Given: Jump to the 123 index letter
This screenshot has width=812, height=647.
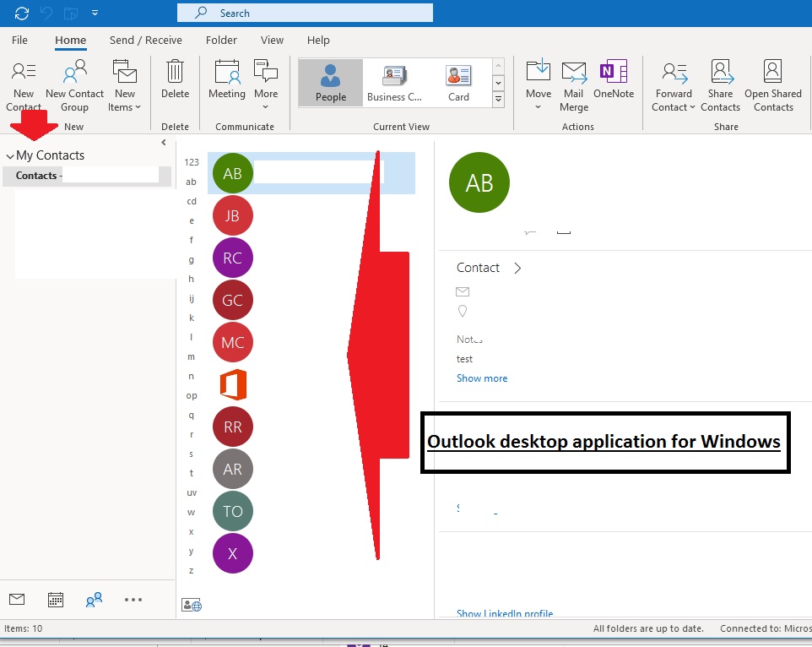Looking at the screenshot, I should 191,162.
